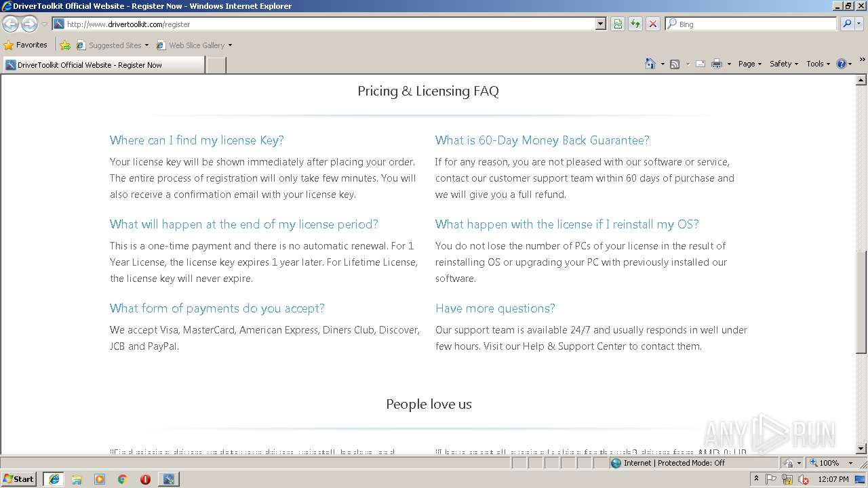Image resolution: width=868 pixels, height=488 pixels.
Task: Open the Start menu
Action: pyautogui.click(x=19, y=479)
